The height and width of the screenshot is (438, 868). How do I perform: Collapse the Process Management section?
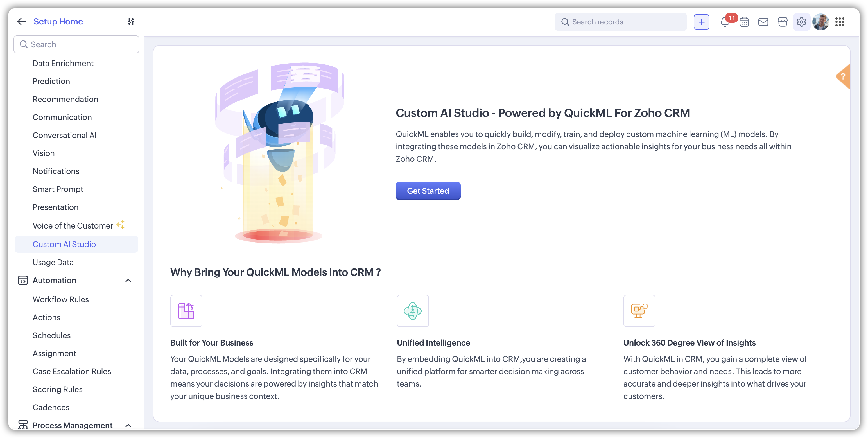point(128,425)
